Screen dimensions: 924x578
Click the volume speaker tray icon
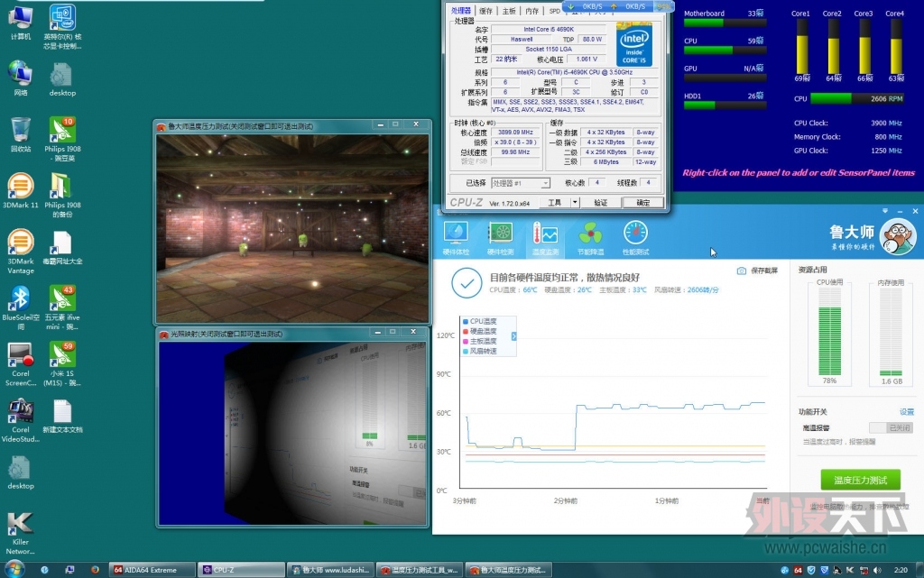click(x=877, y=570)
